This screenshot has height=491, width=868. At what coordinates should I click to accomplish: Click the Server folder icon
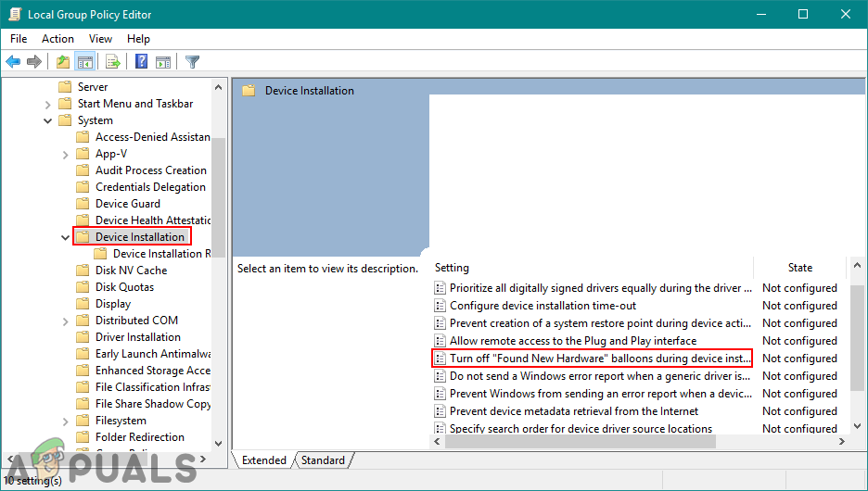65,87
